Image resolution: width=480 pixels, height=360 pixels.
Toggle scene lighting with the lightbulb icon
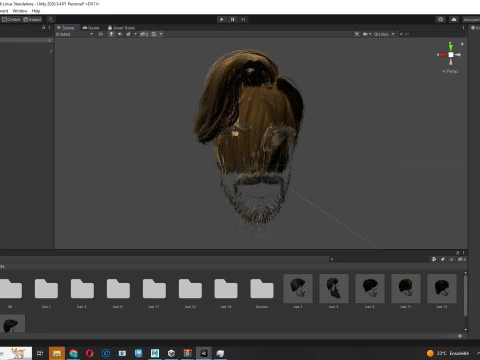pos(111,34)
